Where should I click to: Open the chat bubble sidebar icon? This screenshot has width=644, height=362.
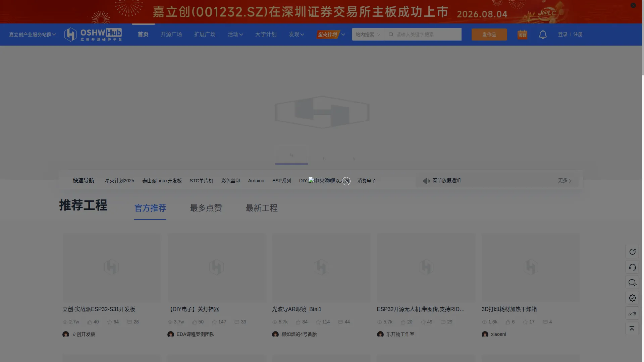tap(632, 283)
